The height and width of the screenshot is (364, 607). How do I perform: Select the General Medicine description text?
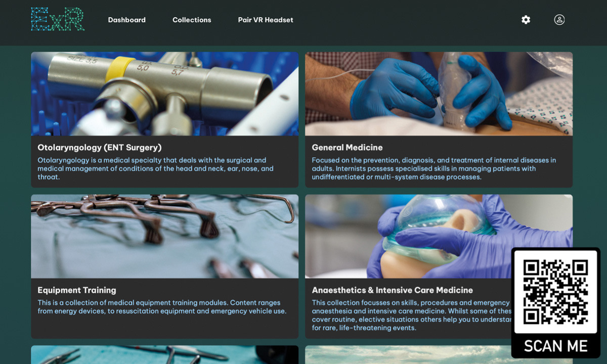click(434, 168)
